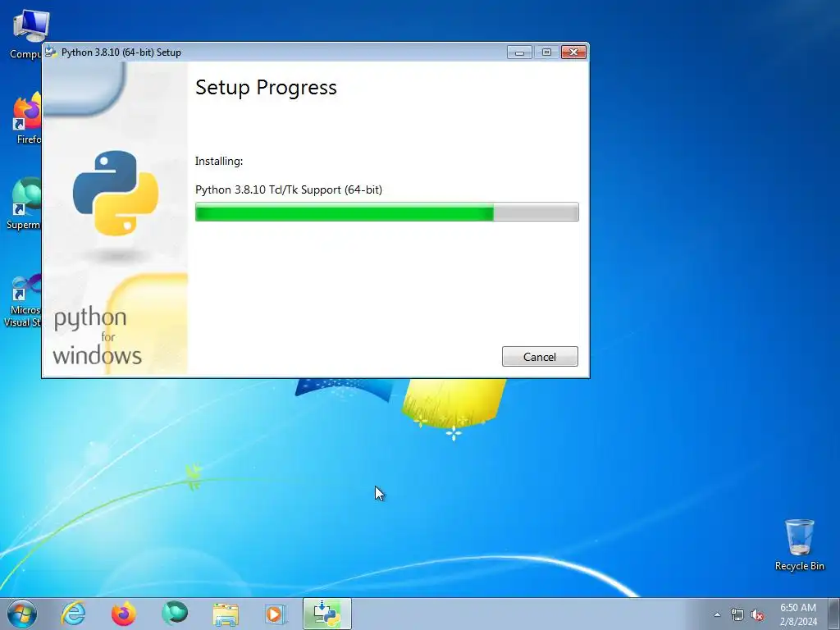
Task: Show hidden system tray icons
Action: [717, 614]
